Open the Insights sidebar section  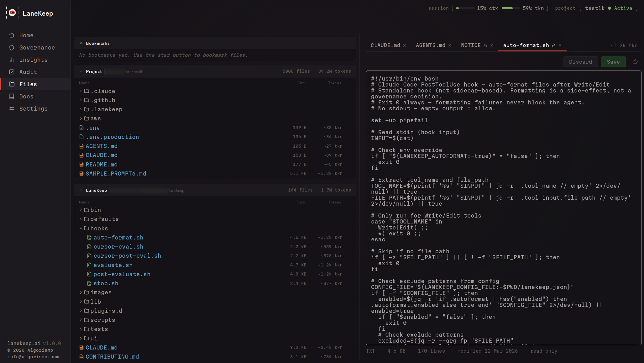12,60
